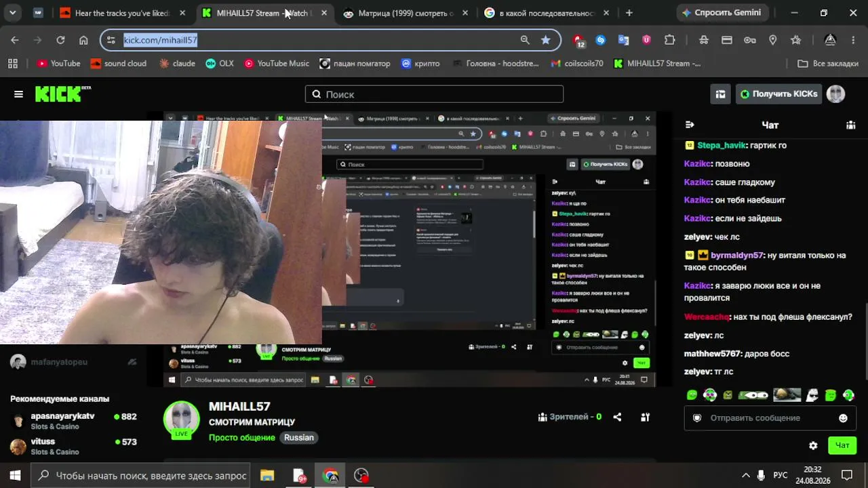Open chat settings gear
The width and height of the screenshot is (868, 488).
pyautogui.click(x=813, y=445)
